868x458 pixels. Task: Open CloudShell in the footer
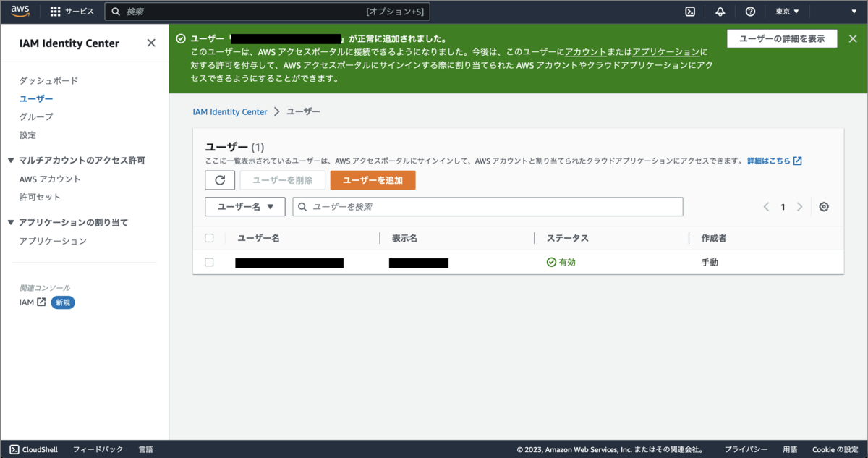pyautogui.click(x=34, y=449)
